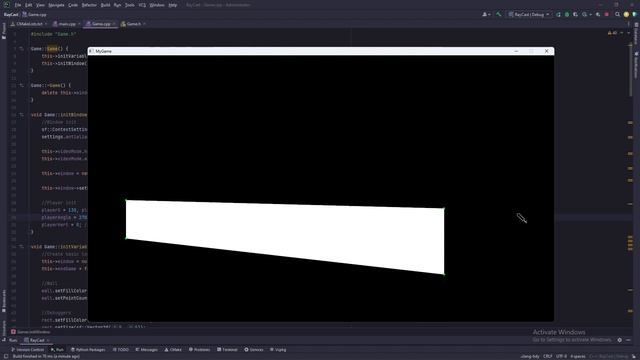This screenshot has height=360, width=640.
Task: Click the green Debug bug icon
Action: tap(567, 14)
